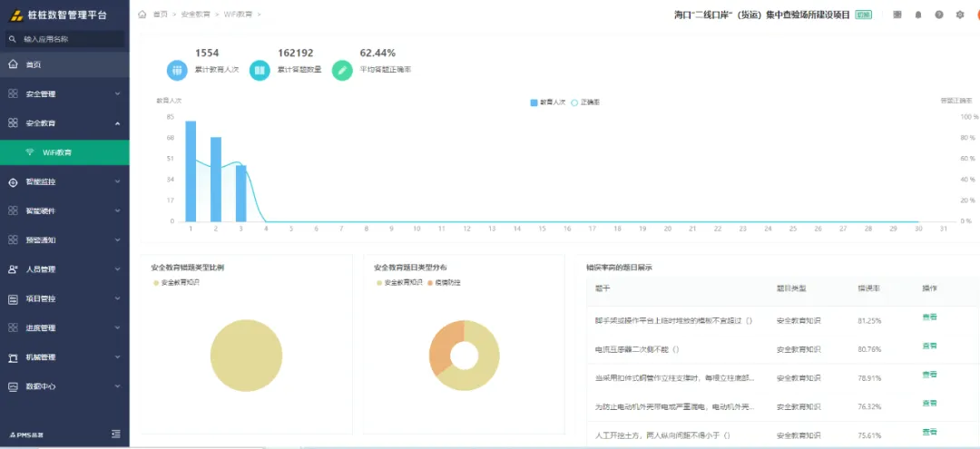Click the 输入应用名称 search field
The height and width of the screenshot is (449, 980).
[x=65, y=39]
